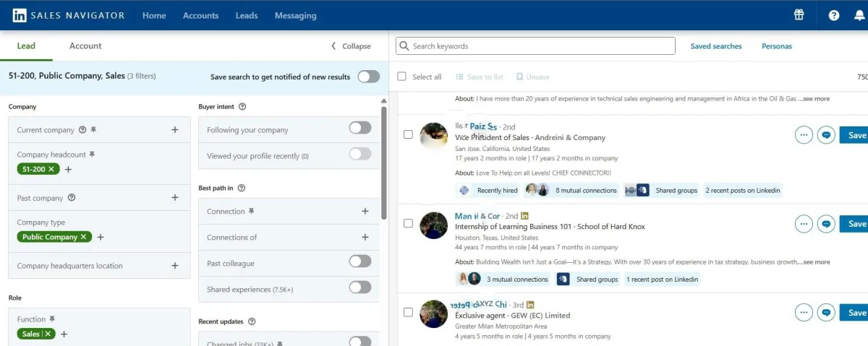Open Andreini & Company lead profile photo
Image resolution: width=868 pixels, height=346 pixels.
(433, 137)
